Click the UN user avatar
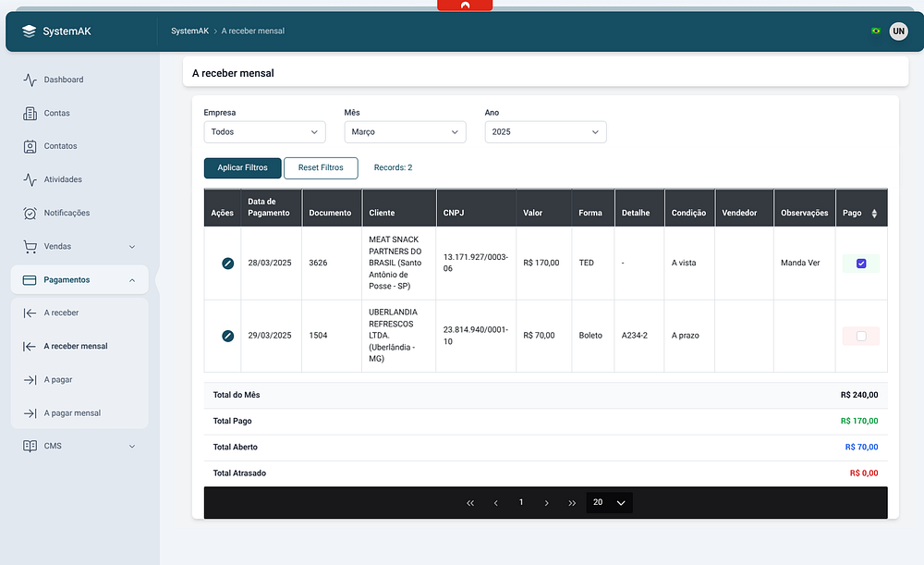 [x=898, y=31]
